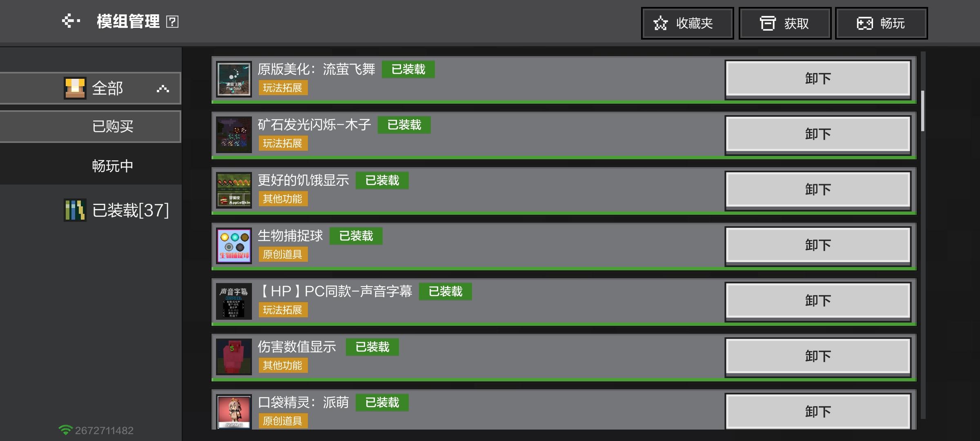Image resolution: width=980 pixels, height=441 pixels.
Task: Select the 已购买 tab
Action: point(113,127)
